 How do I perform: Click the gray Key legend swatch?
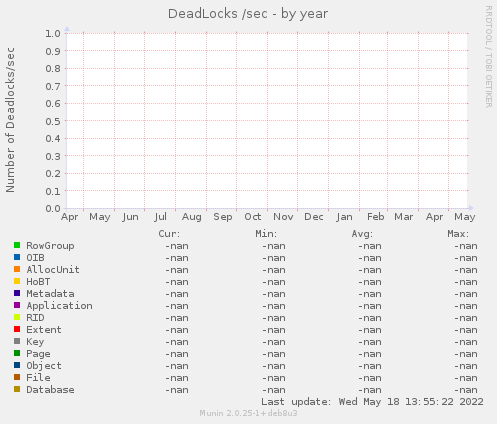pos(17,341)
